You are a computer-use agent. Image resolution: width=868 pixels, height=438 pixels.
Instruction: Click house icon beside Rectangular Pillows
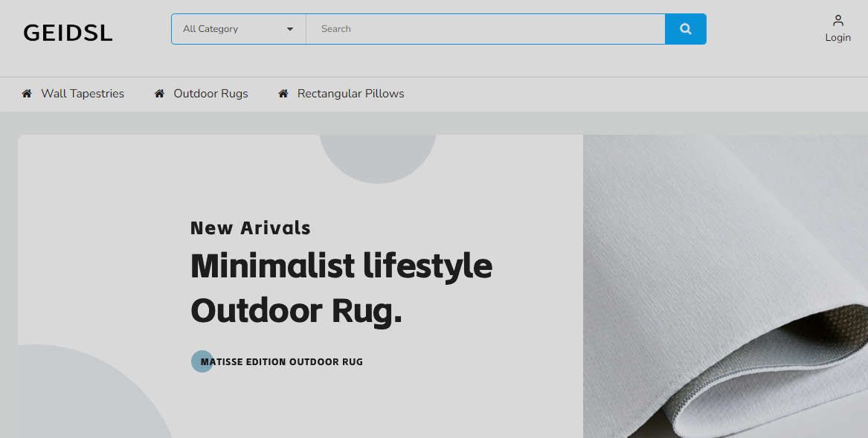pyautogui.click(x=283, y=94)
